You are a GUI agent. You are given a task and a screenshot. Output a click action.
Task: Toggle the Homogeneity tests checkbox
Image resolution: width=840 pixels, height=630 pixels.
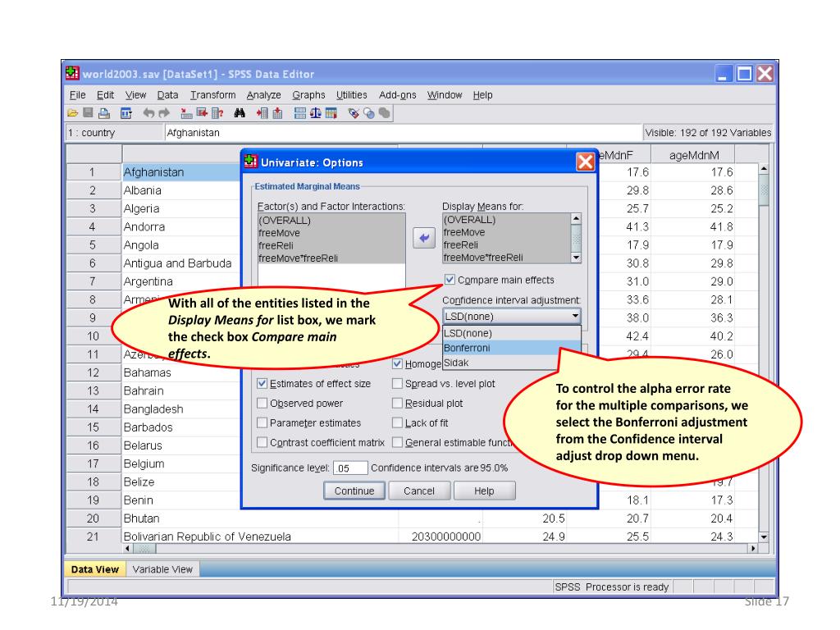(x=397, y=363)
